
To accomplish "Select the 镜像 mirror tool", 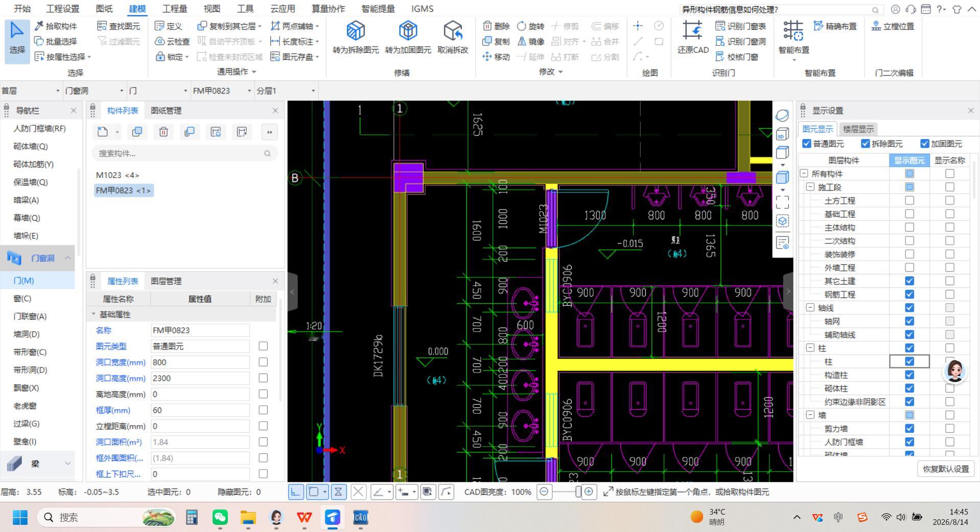I will point(531,41).
